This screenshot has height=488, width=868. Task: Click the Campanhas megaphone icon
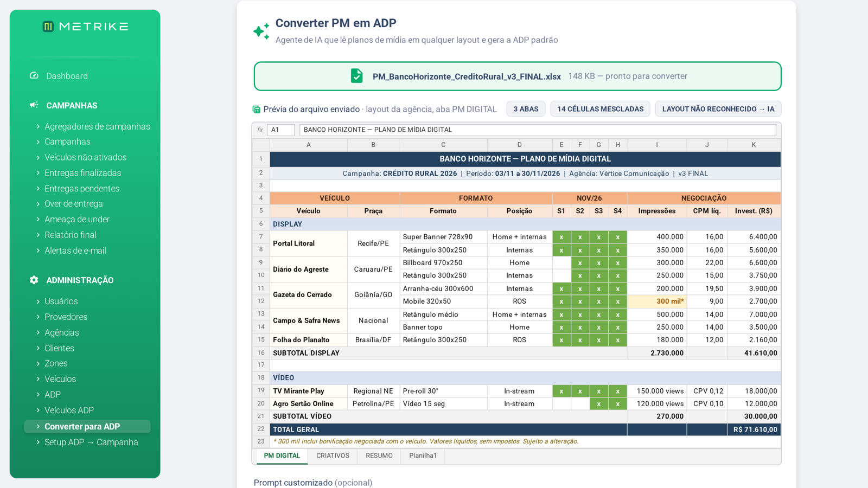pos(34,105)
